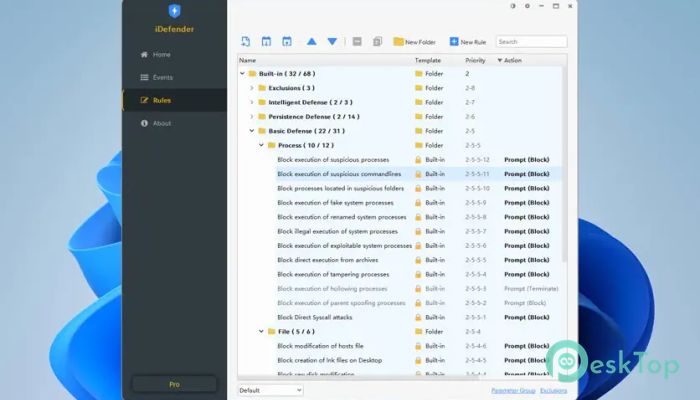Collapse the Process ( 10 / 12 ) folder
700x400 pixels.
261,145
